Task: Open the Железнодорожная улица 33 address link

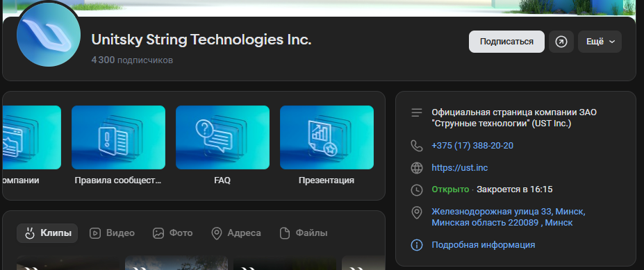Action: [x=509, y=217]
